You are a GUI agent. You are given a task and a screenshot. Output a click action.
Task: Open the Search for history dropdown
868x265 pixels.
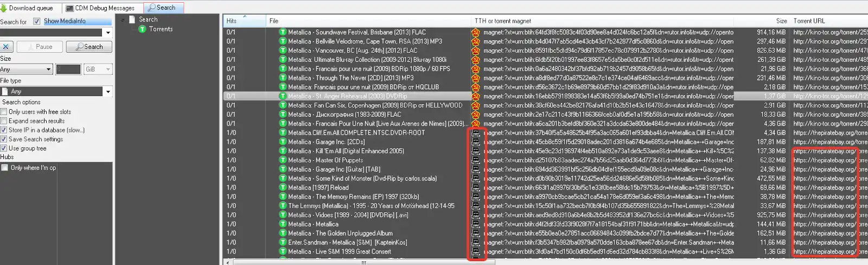pos(108,33)
